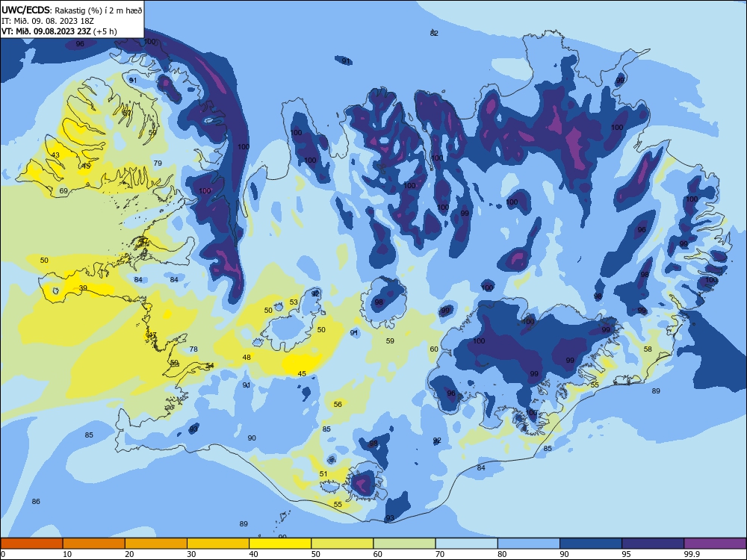Click the humidity value '79' on the map
The height and width of the screenshot is (560, 747).
click(158, 164)
